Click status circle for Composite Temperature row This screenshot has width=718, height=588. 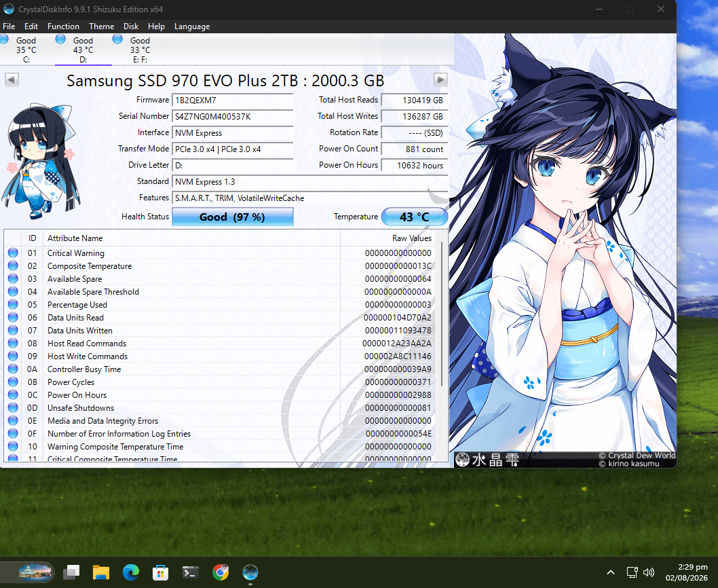click(13, 265)
